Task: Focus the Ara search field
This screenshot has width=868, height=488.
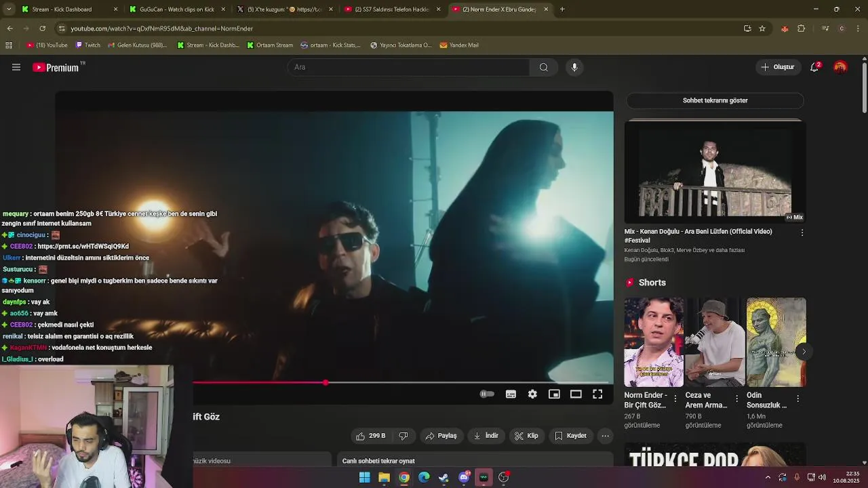Action: click(x=408, y=67)
